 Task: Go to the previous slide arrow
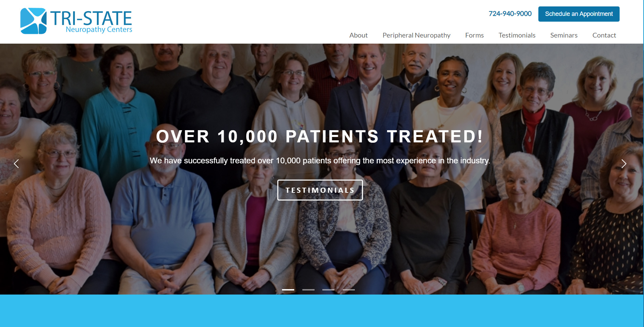point(16,164)
